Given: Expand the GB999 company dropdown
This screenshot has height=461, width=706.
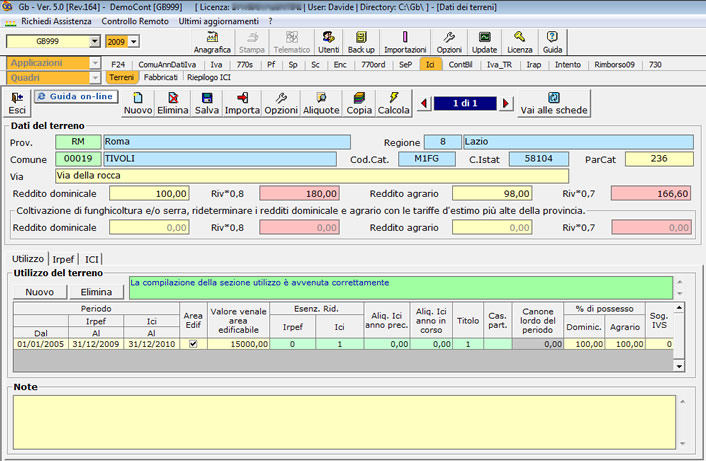Looking at the screenshot, I should pyautogui.click(x=95, y=42).
